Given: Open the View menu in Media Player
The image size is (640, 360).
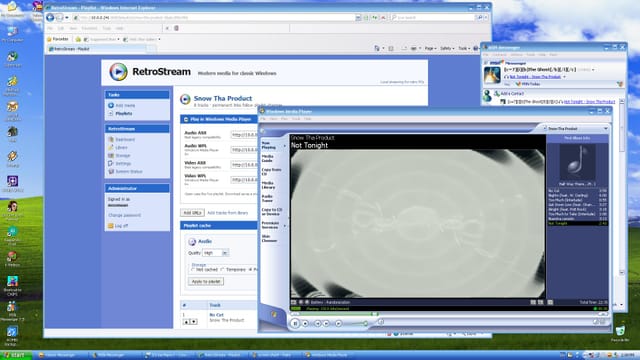Looking at the screenshot, I should [273, 119].
